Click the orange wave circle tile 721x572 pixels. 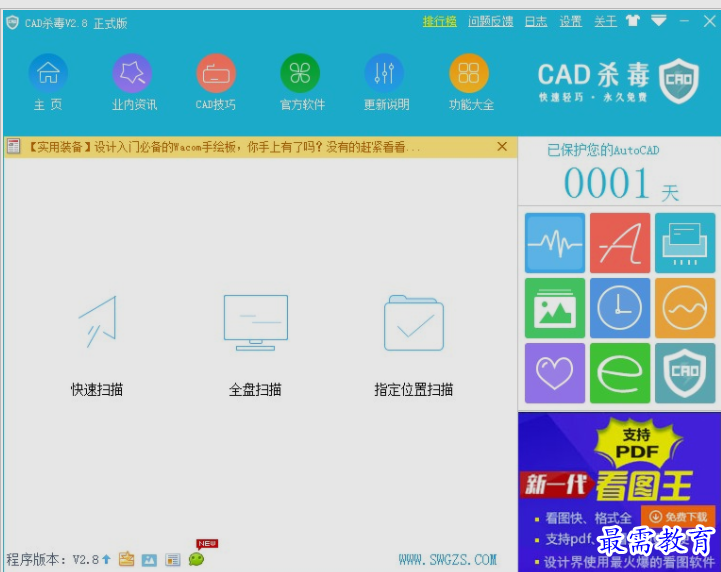coord(685,308)
